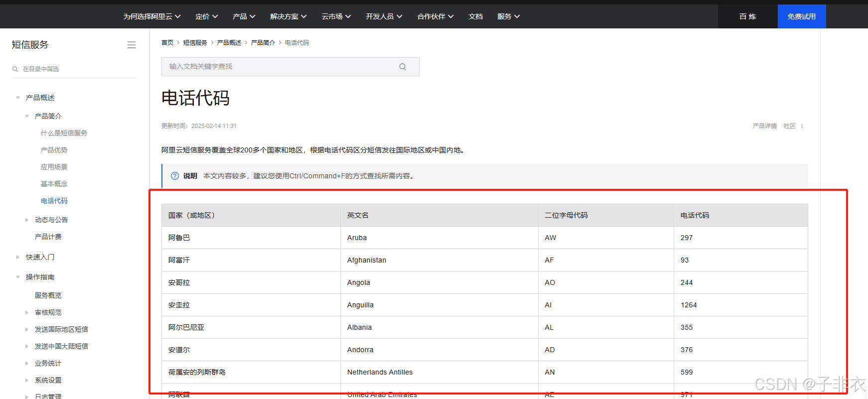Select the AD code cell
Screen dimensions: 868x399
click(606, 350)
